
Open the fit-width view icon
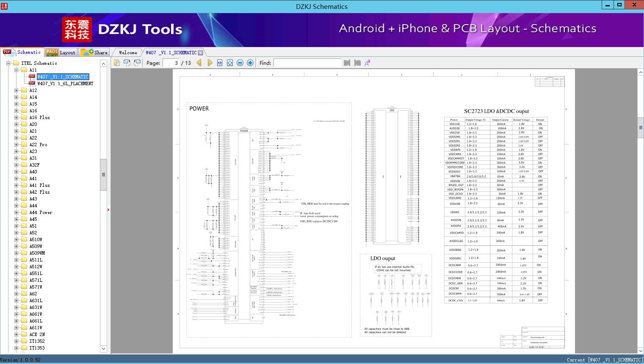[x=219, y=62]
